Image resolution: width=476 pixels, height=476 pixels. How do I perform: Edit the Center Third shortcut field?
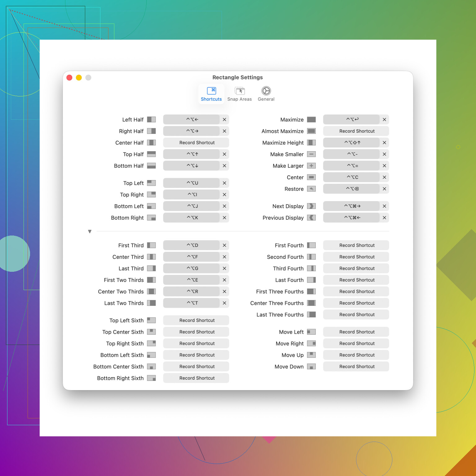(192, 257)
